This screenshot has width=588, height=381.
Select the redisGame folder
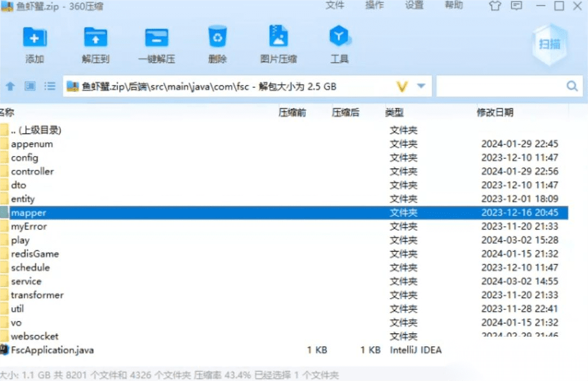[x=284, y=254]
